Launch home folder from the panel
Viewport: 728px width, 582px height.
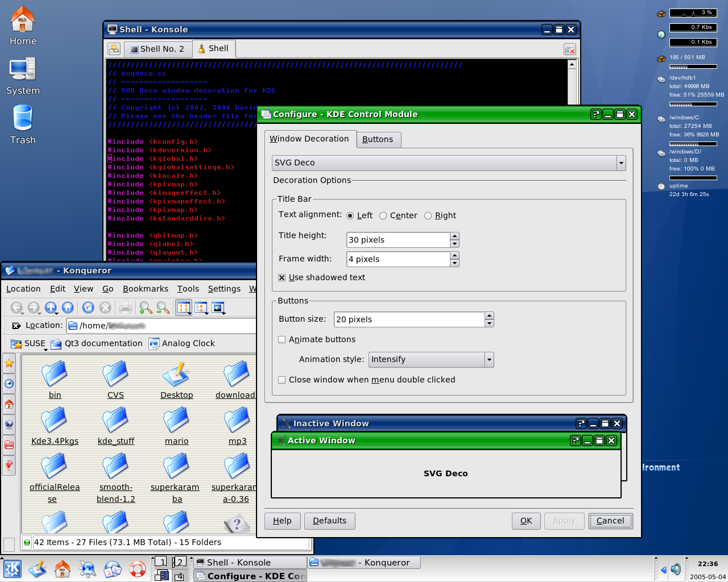tap(63, 568)
